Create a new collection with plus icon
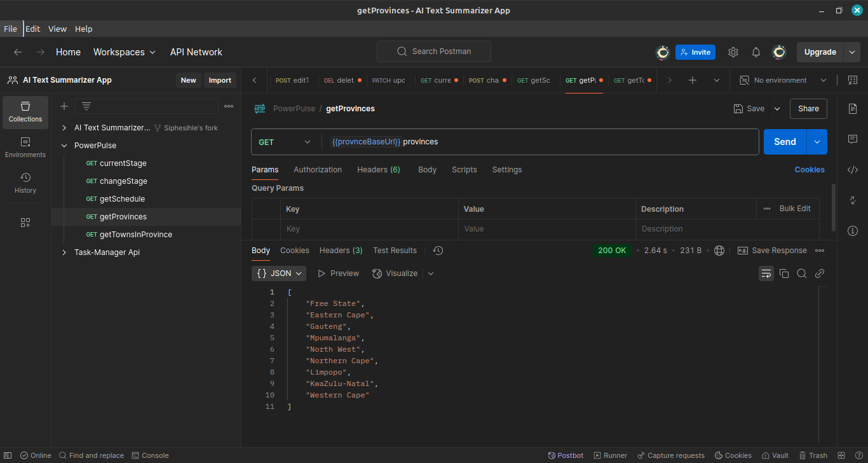Image resolution: width=868 pixels, height=463 pixels. click(64, 106)
